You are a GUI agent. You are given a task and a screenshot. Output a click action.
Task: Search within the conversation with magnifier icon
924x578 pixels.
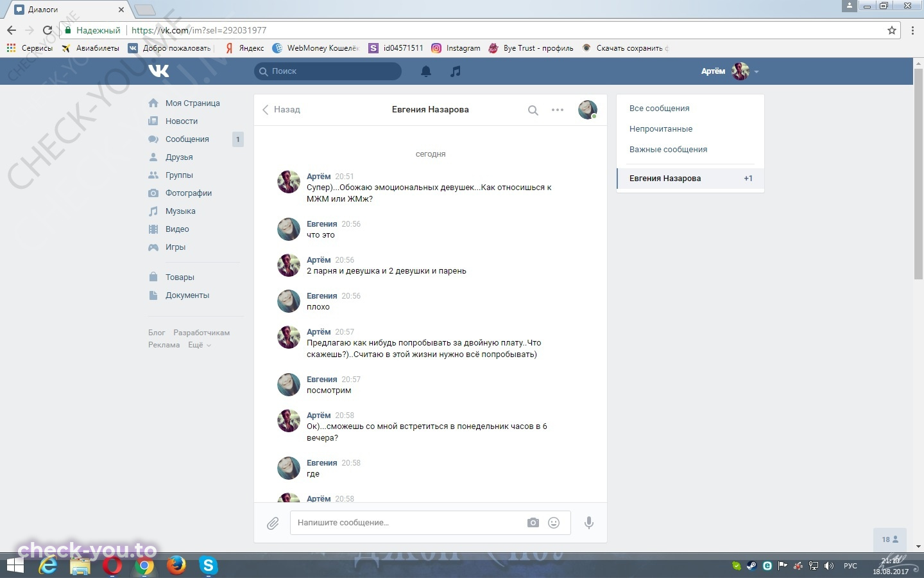[533, 110]
